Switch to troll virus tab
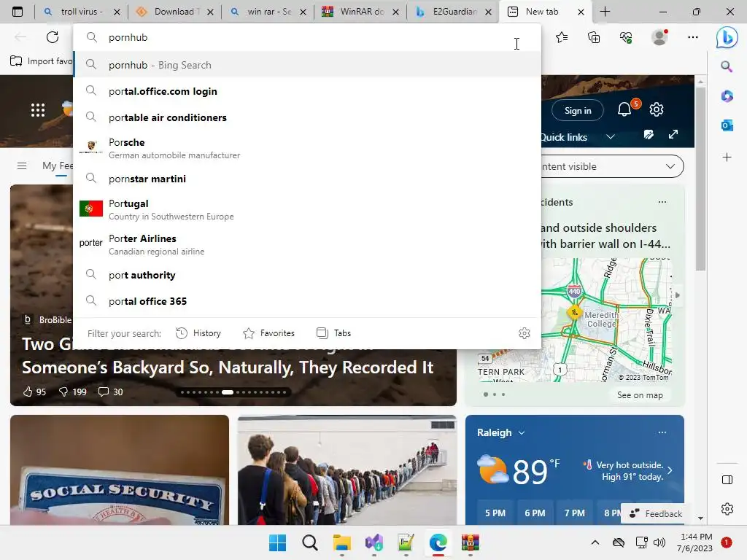The image size is (747, 560). tap(81, 12)
